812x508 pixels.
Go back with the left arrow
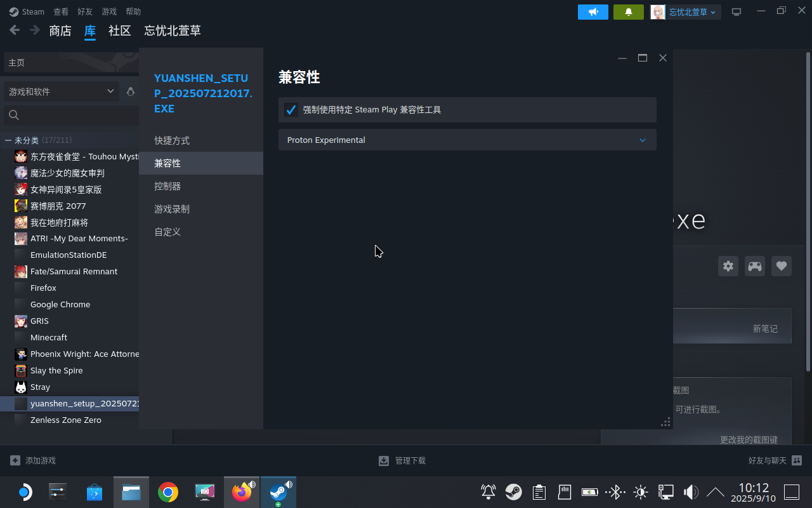point(15,30)
